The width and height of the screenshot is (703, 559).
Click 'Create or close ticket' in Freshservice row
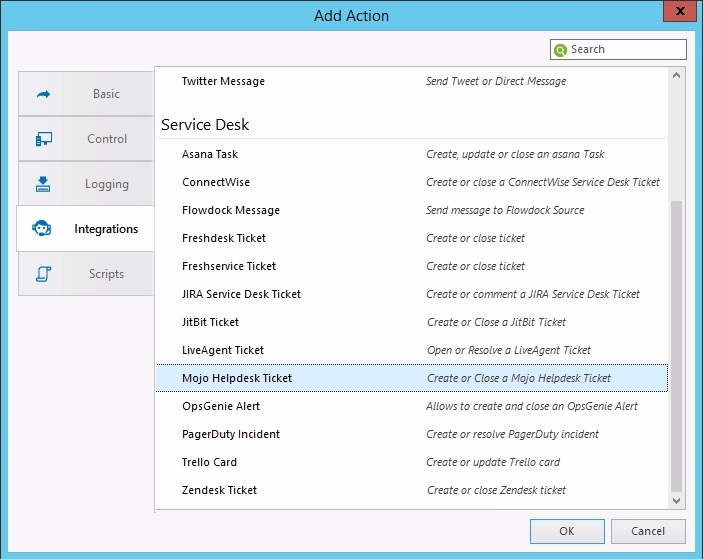point(475,266)
